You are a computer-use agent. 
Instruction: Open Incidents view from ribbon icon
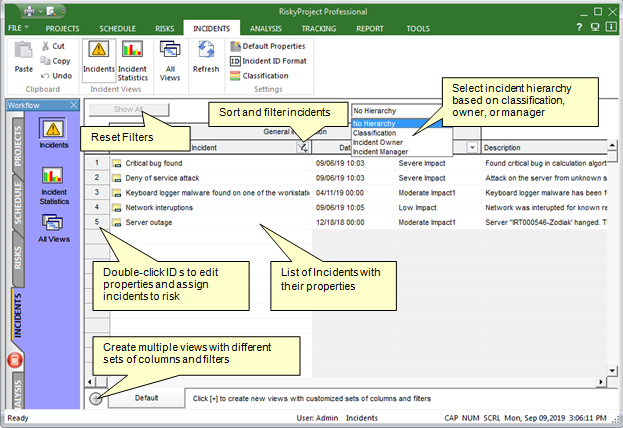tap(99, 49)
